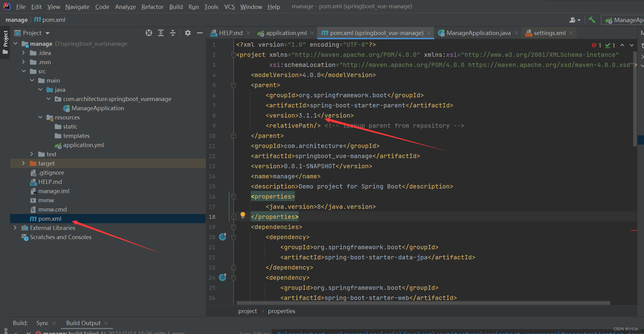
Task: Click the editor horizontal scrollbar
Action: (424, 303)
